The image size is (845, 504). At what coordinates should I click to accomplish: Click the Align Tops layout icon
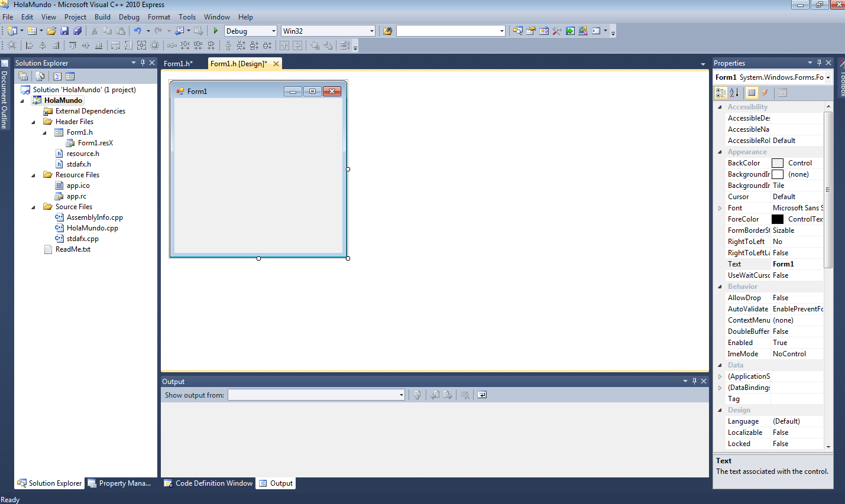73,45
